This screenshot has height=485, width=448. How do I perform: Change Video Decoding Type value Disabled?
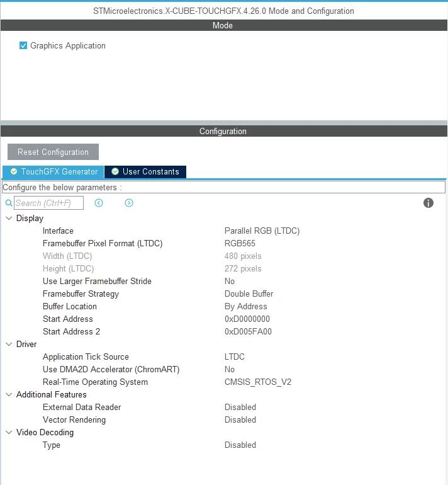[240, 445]
